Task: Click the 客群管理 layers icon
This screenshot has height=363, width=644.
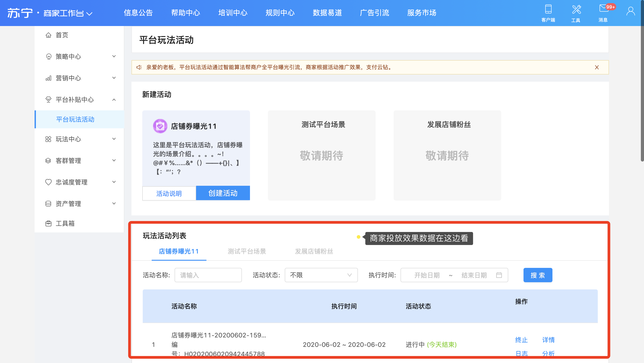Action: click(48, 160)
